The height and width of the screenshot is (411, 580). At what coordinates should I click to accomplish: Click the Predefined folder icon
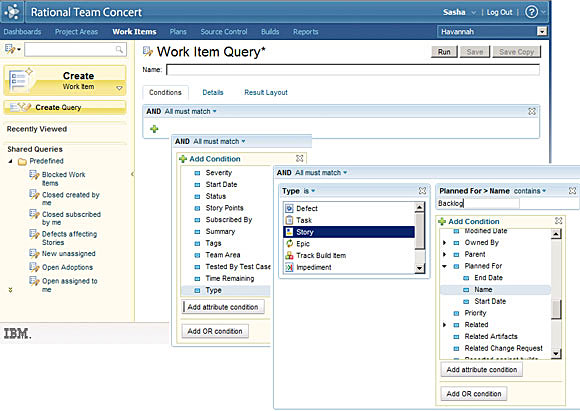(22, 161)
